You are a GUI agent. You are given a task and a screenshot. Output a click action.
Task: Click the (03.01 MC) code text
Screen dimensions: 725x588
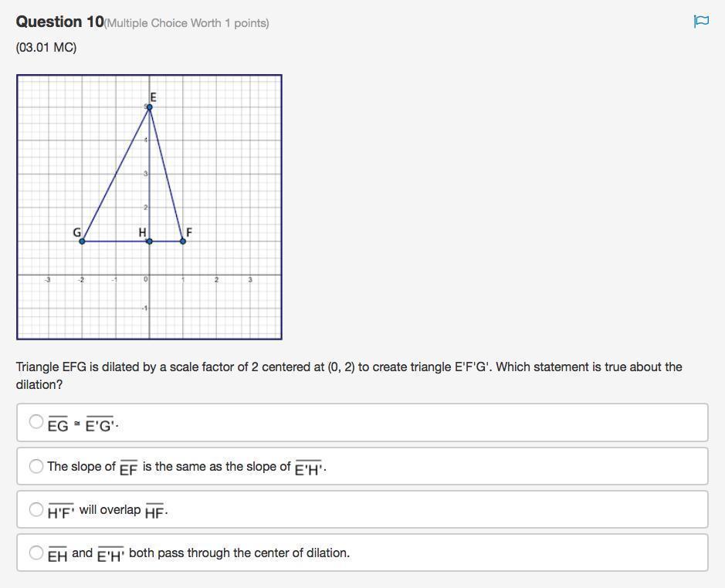[46, 48]
